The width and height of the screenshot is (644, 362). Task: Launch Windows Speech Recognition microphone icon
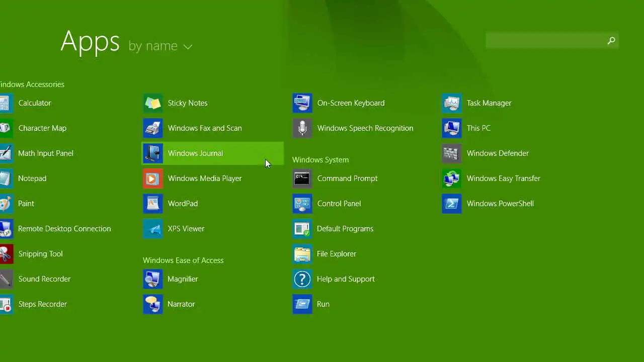pos(302,128)
